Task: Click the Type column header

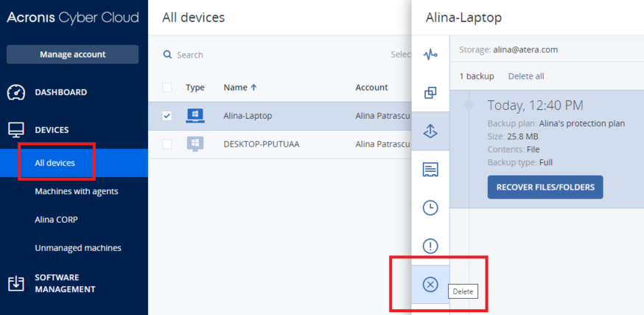Action: pos(195,87)
